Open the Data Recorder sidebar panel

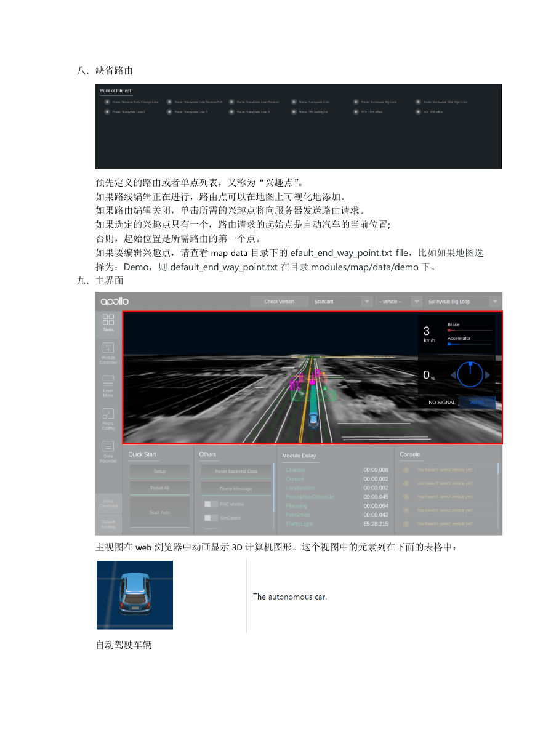(108, 451)
